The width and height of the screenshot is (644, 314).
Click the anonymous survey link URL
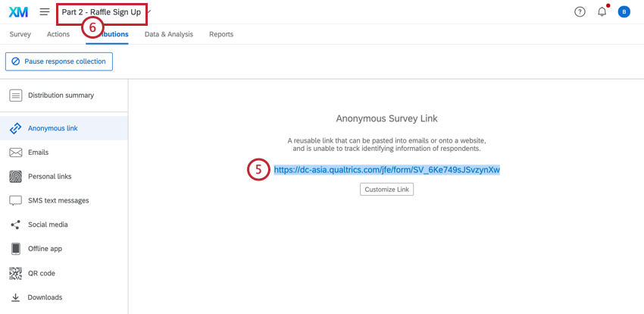coord(386,170)
